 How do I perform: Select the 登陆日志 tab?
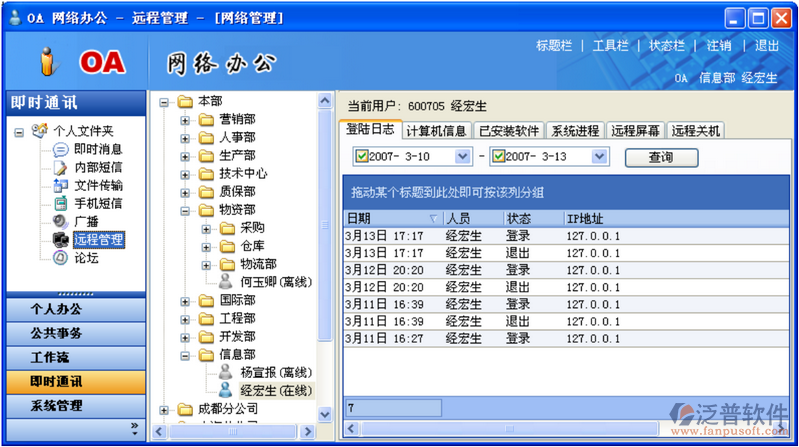coord(370,129)
